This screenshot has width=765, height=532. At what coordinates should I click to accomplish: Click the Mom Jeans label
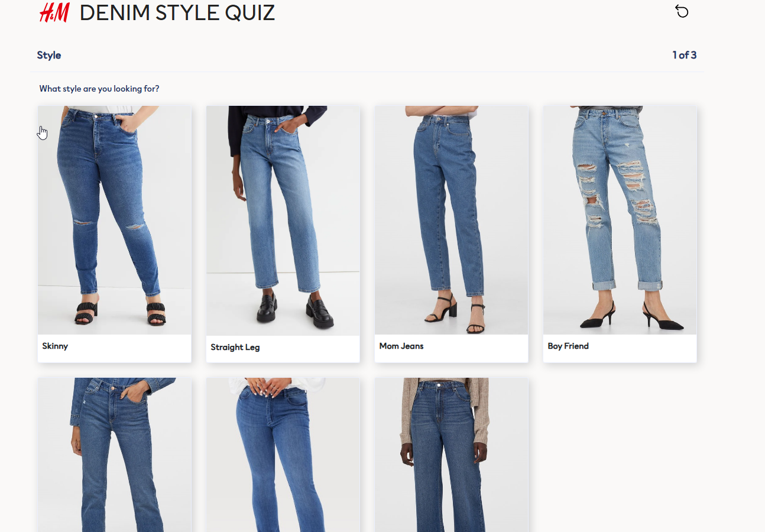coord(401,346)
